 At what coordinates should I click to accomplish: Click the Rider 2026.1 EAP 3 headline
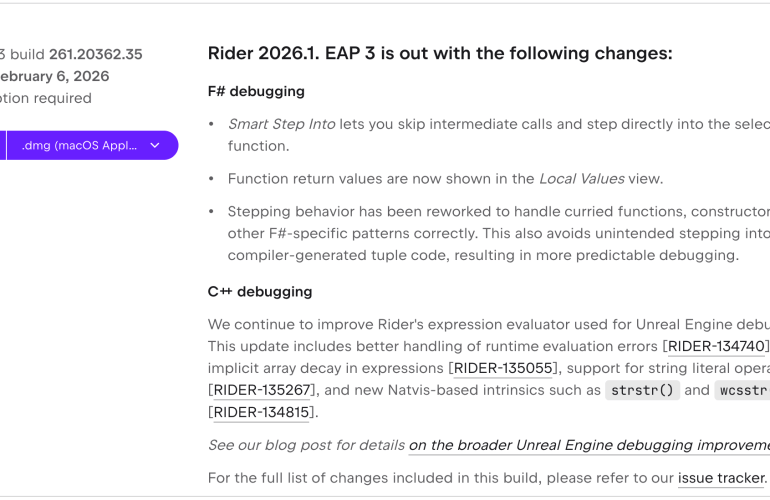click(440, 54)
